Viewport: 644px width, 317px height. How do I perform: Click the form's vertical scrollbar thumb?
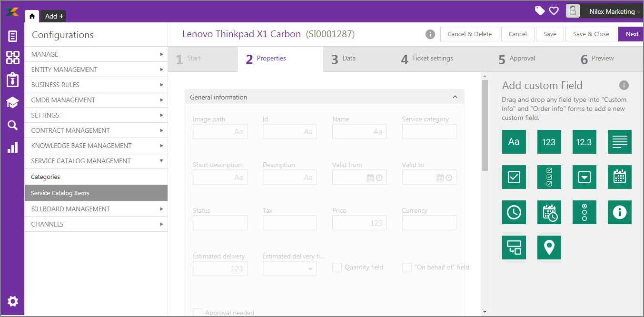485,125
